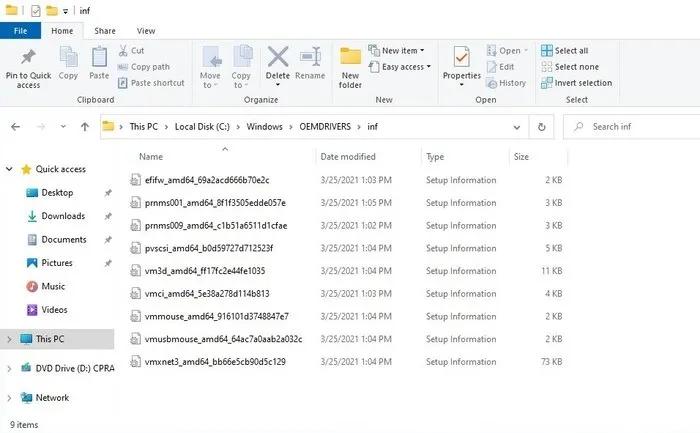Sort by the Name column header
This screenshot has width=700, height=433.
[x=151, y=157]
